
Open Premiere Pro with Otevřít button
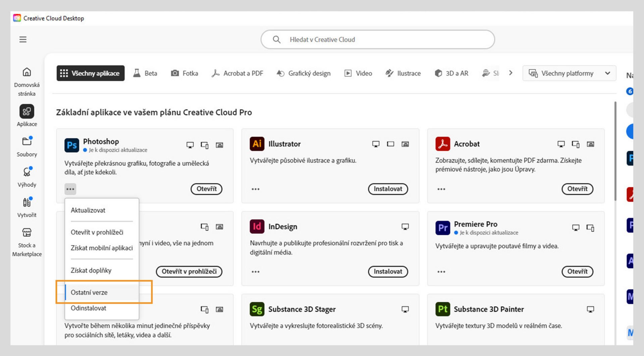pos(577,271)
